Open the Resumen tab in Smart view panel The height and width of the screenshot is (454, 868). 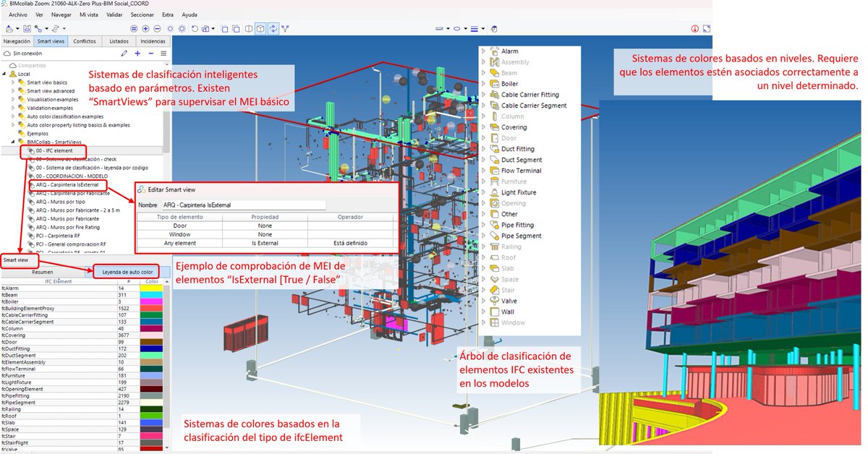coord(42,272)
